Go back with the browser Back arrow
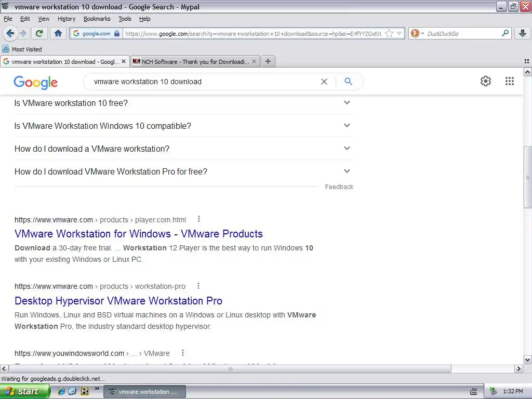 point(10,33)
